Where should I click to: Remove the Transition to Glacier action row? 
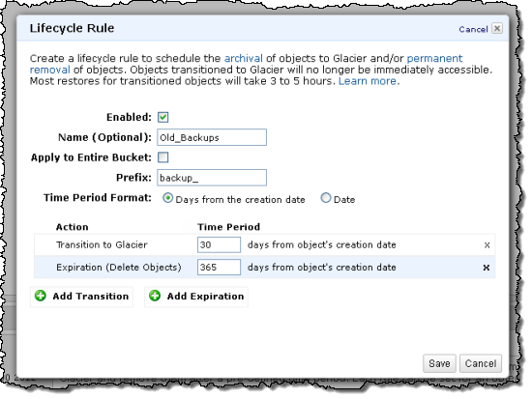(x=487, y=244)
